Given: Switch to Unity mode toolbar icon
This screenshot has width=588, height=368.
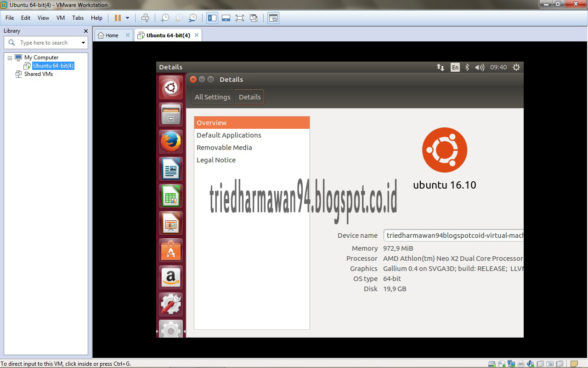Looking at the screenshot, I should point(254,18).
